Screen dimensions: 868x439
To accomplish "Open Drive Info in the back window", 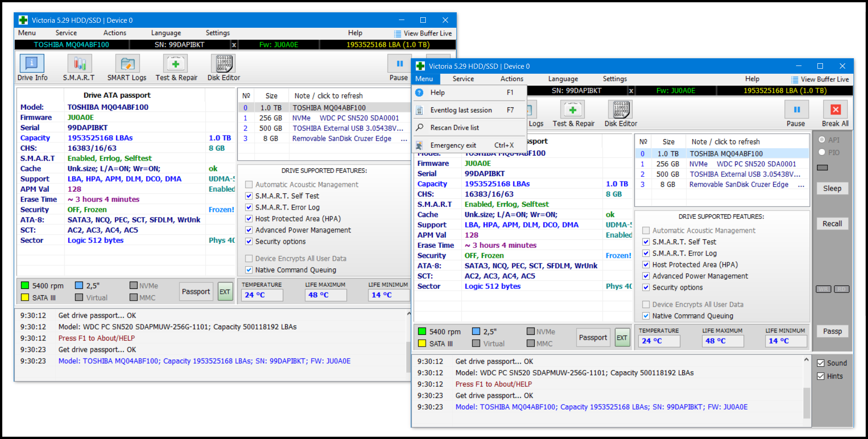I will [32, 67].
